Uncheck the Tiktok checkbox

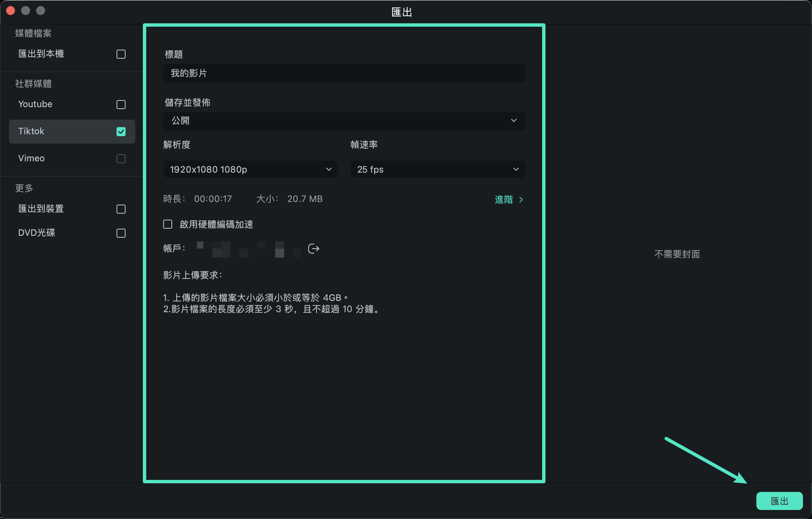(x=121, y=132)
